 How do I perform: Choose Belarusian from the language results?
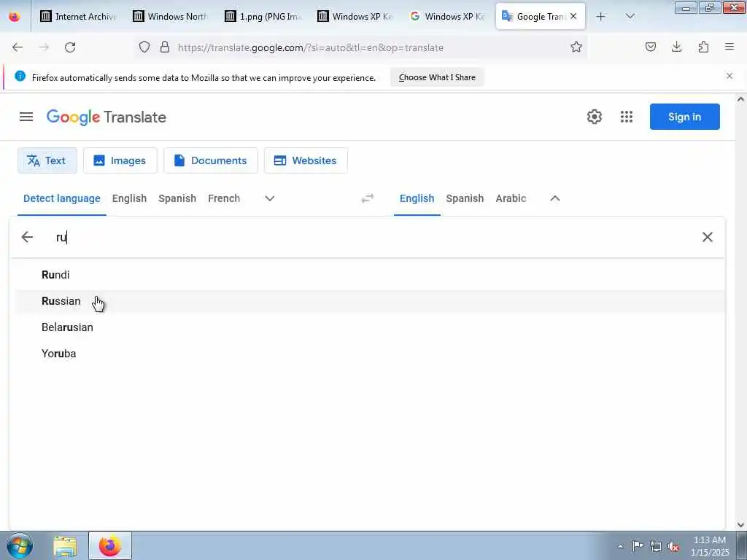pyautogui.click(x=369, y=327)
